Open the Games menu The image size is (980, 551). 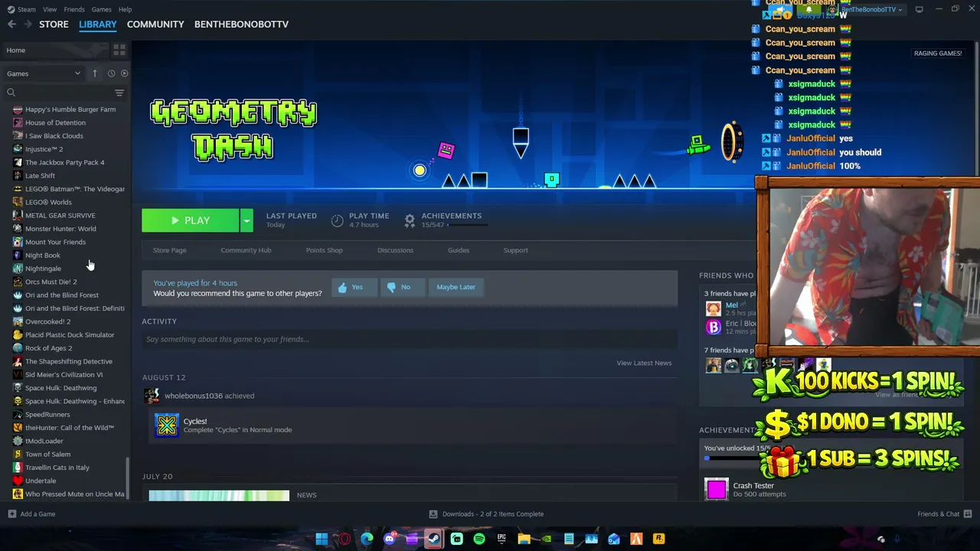point(101,9)
